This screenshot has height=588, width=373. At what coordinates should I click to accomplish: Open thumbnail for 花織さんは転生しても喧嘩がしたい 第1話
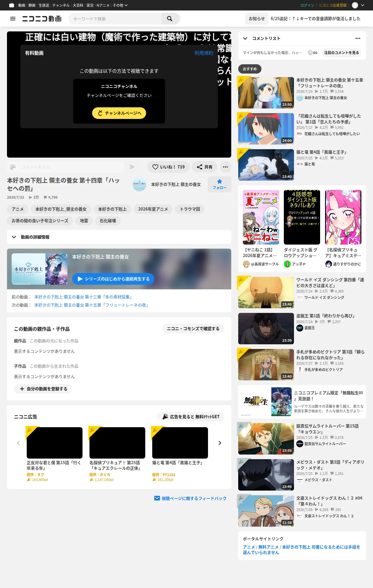tap(266, 129)
